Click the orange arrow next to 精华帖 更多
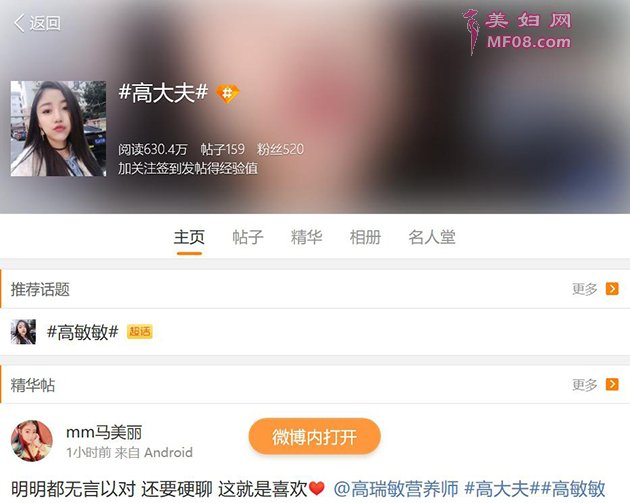Image resolution: width=630 pixels, height=503 pixels. pyautogui.click(x=612, y=384)
